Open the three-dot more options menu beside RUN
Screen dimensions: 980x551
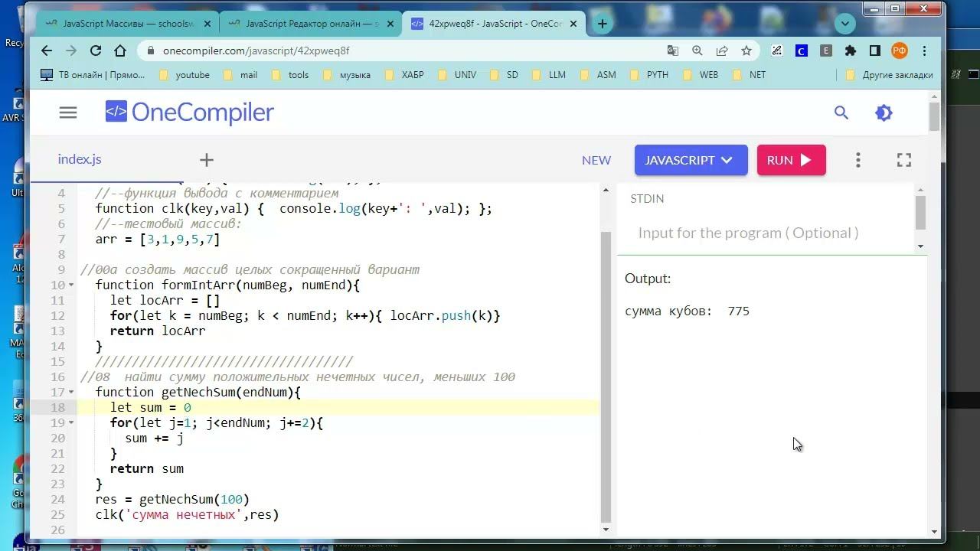point(858,160)
